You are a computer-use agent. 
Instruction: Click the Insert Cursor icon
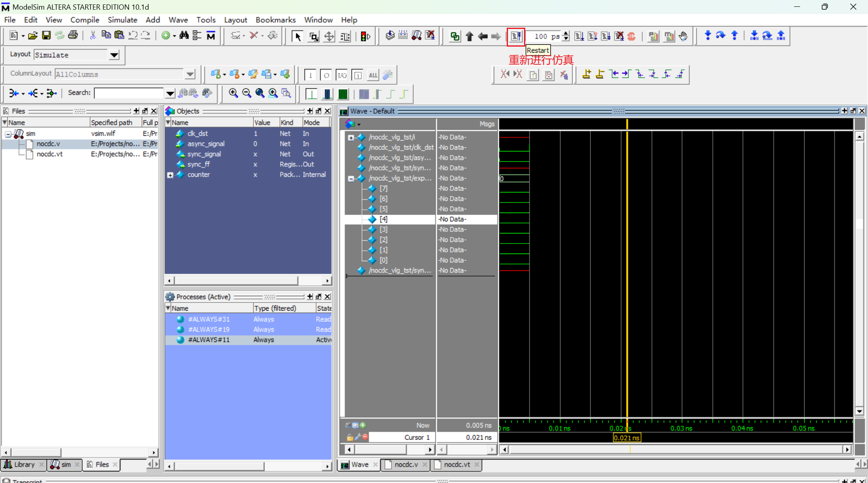point(586,74)
